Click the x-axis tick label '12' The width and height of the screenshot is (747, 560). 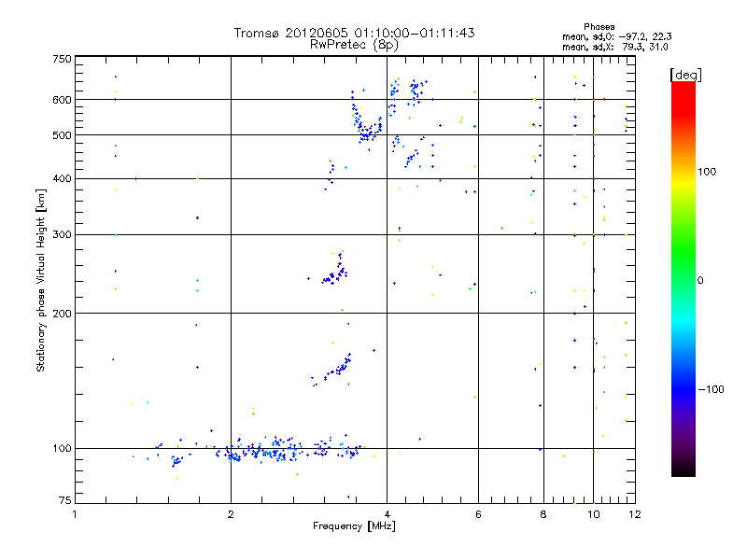pyautogui.click(x=635, y=514)
